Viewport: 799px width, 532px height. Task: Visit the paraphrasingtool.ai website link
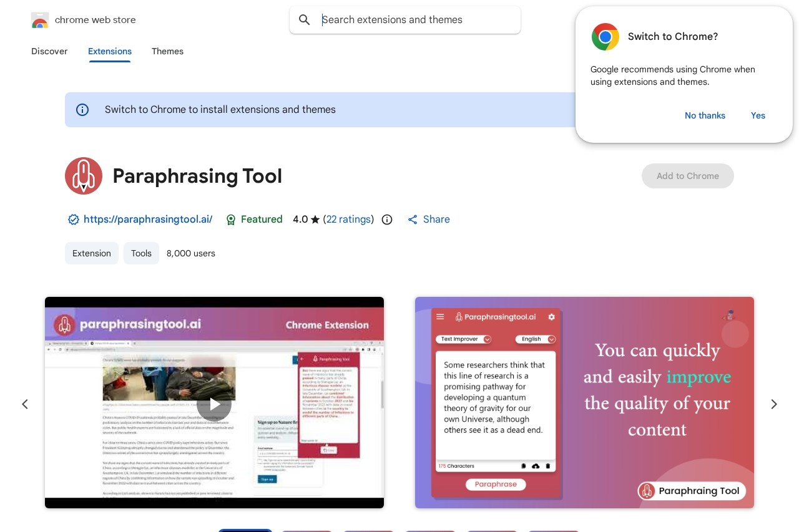pos(148,220)
